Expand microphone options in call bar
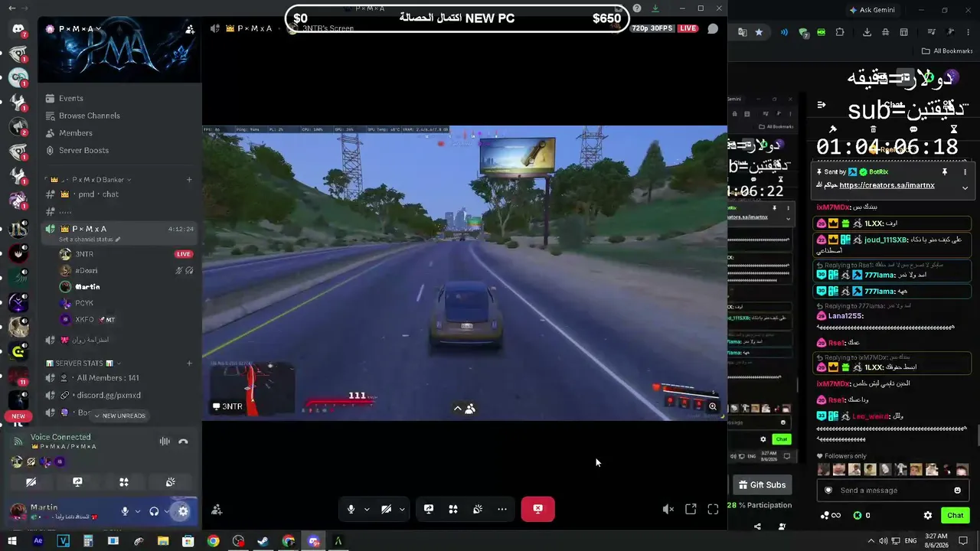Screen dimensions: 980x551 tap(367, 510)
